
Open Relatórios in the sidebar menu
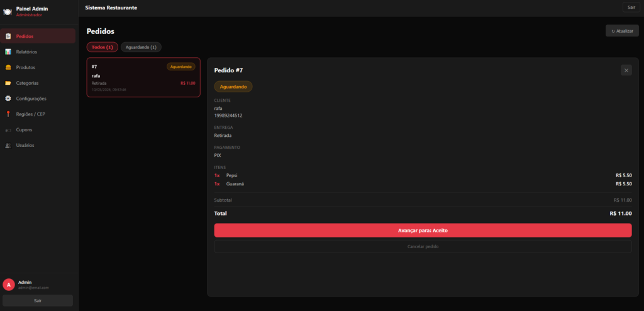pyautogui.click(x=26, y=52)
